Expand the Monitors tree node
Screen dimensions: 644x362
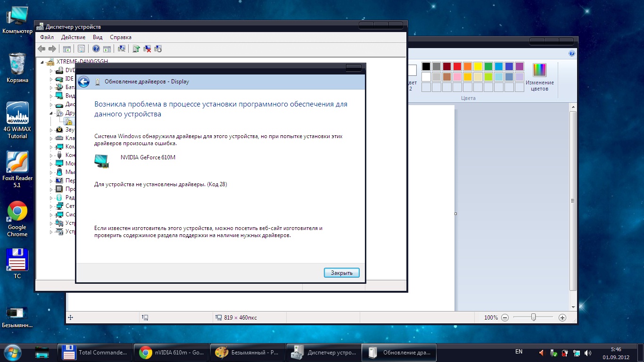point(51,164)
